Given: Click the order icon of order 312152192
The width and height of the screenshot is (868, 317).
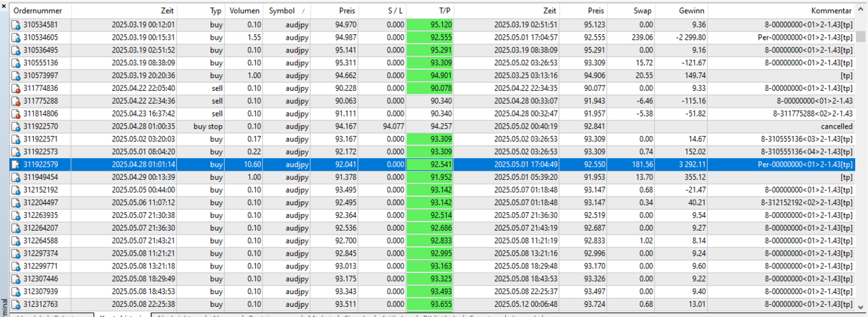Looking at the screenshot, I should [x=16, y=189].
